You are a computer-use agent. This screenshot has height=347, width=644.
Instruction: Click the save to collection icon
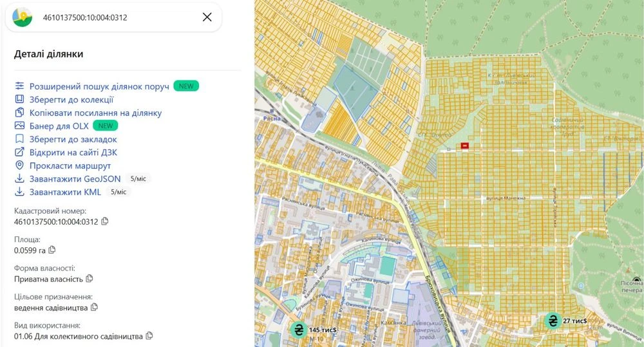19,99
